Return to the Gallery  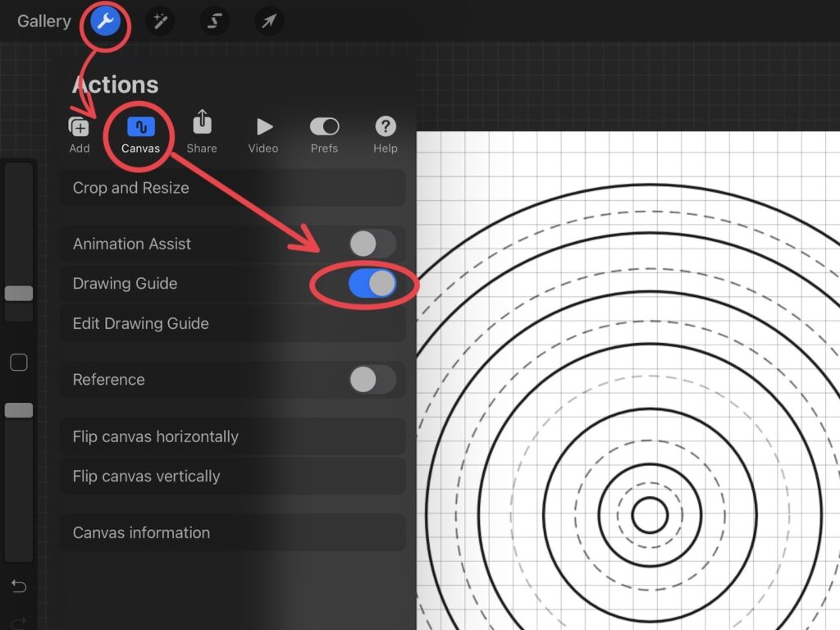44,21
